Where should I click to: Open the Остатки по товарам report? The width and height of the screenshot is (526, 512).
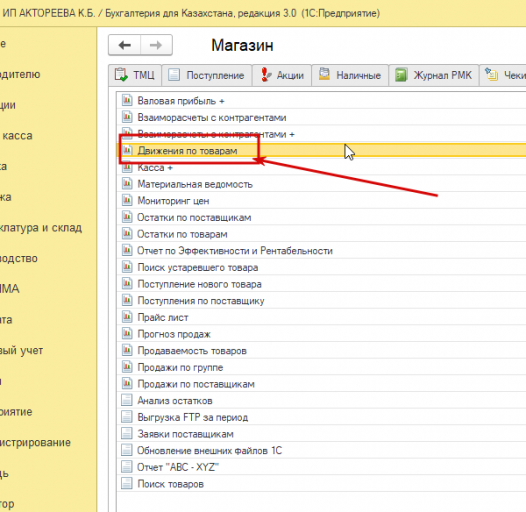[182, 234]
